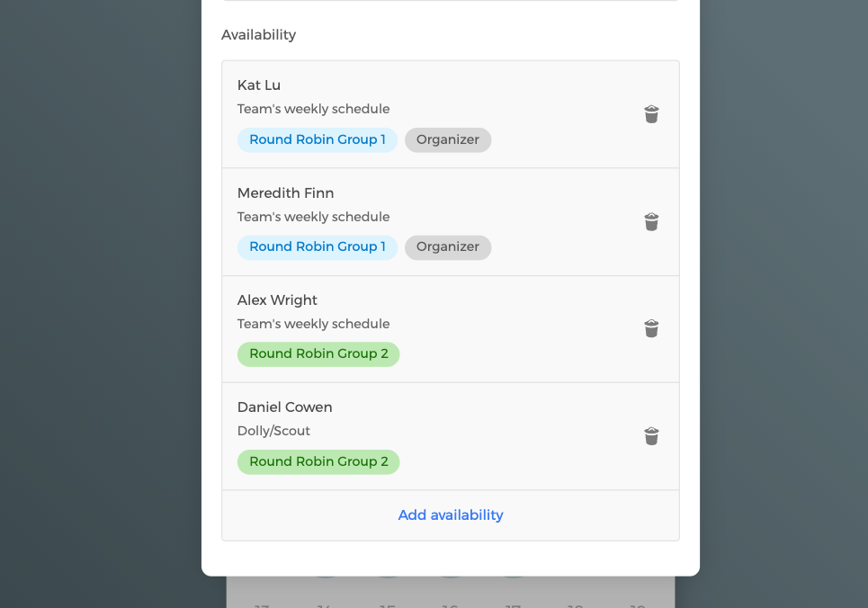Select Alex Wright's Round Robin Group 2 badge
Screen dimensions: 868x608
tap(318, 354)
